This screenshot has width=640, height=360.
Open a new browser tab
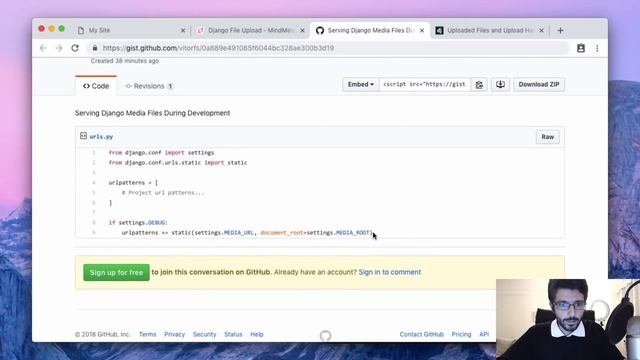[x=560, y=30]
